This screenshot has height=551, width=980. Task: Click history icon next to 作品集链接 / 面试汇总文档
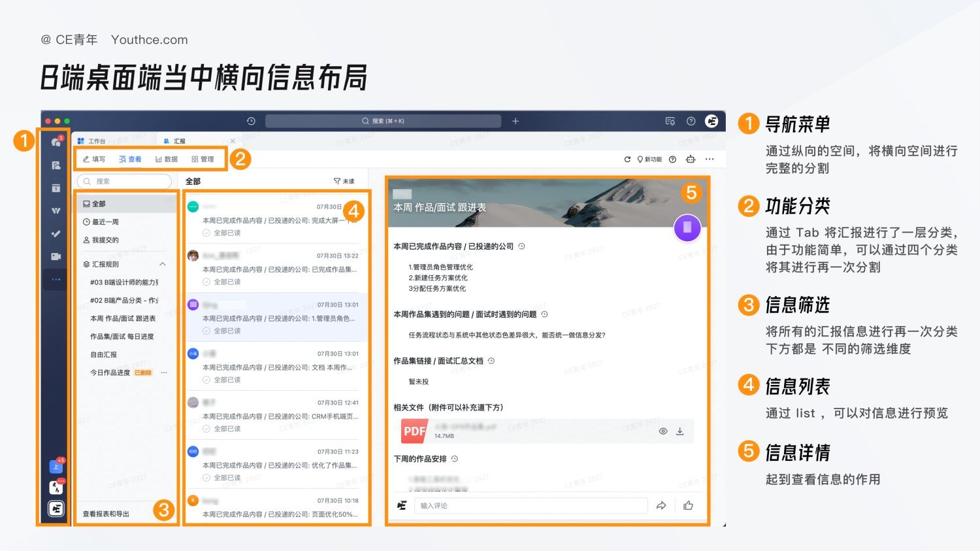(x=491, y=361)
